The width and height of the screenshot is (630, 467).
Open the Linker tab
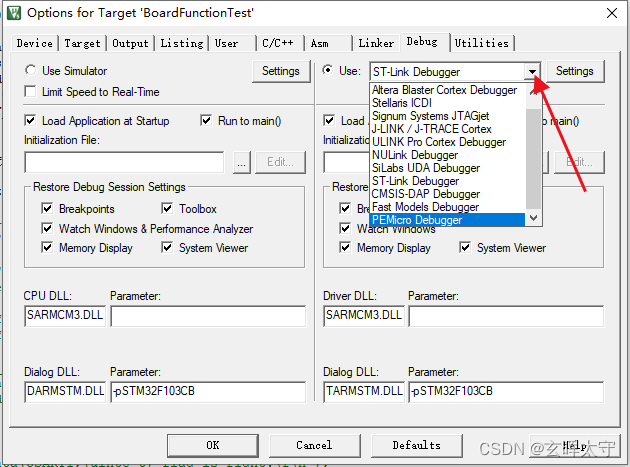point(376,43)
